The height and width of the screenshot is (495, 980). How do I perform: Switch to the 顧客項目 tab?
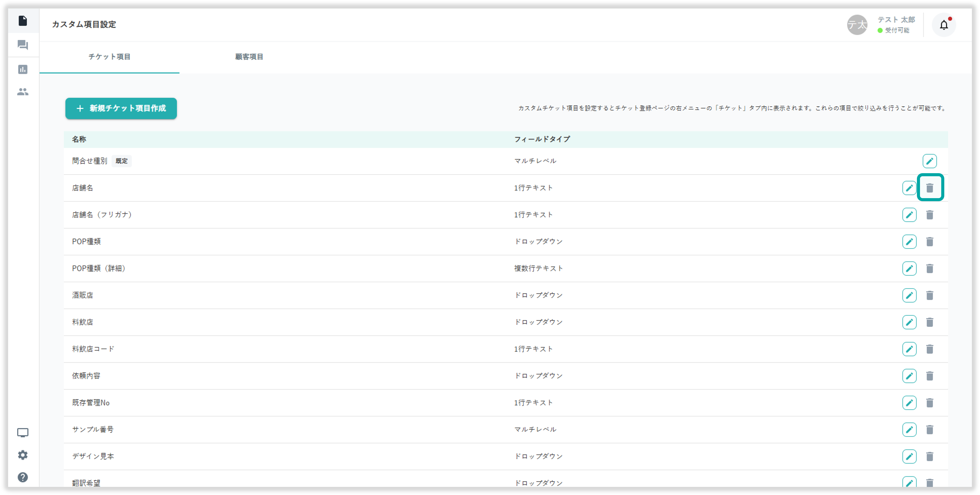pos(249,57)
